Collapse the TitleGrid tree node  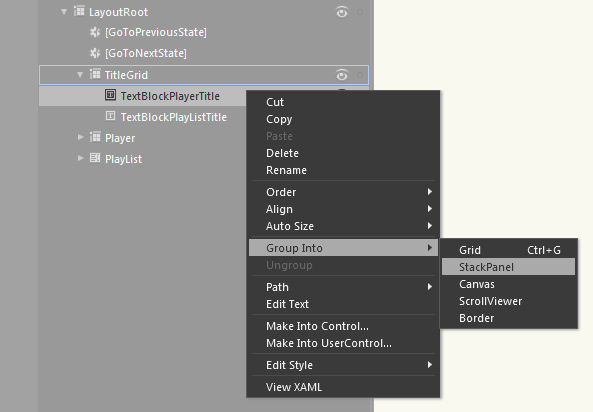tap(80, 75)
